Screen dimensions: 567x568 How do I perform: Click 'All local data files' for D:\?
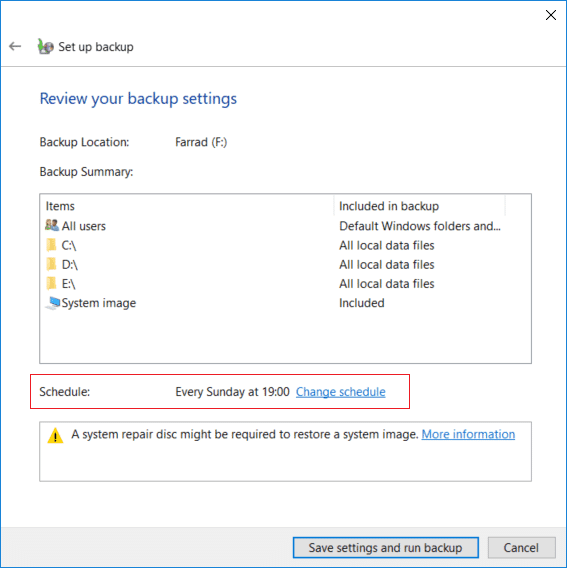(387, 264)
